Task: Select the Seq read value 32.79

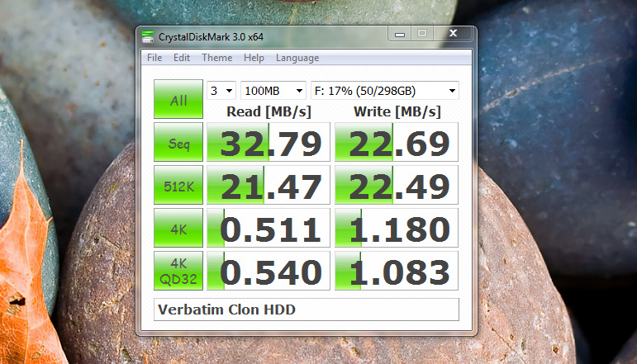Action: (269, 142)
